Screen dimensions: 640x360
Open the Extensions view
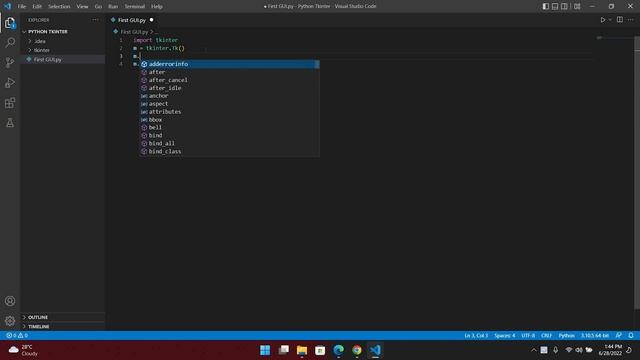(10, 102)
